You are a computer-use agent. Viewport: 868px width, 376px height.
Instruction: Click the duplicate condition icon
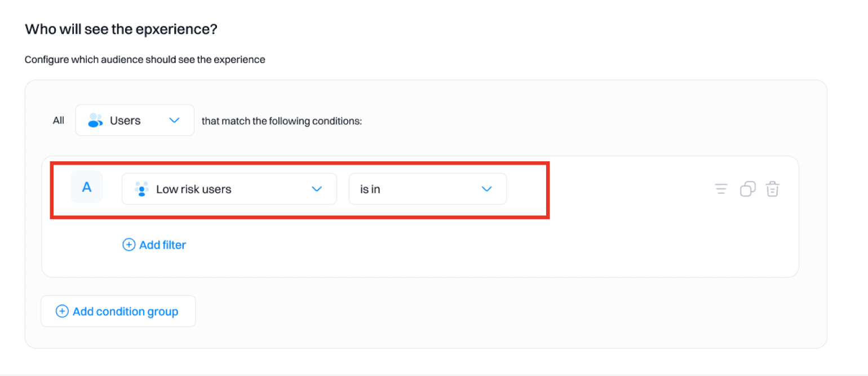747,189
